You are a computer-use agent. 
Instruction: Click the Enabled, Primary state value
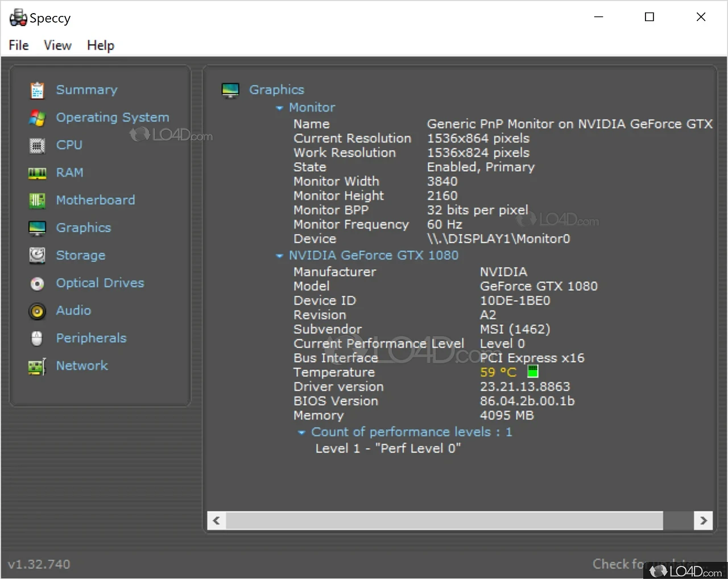[x=481, y=167]
